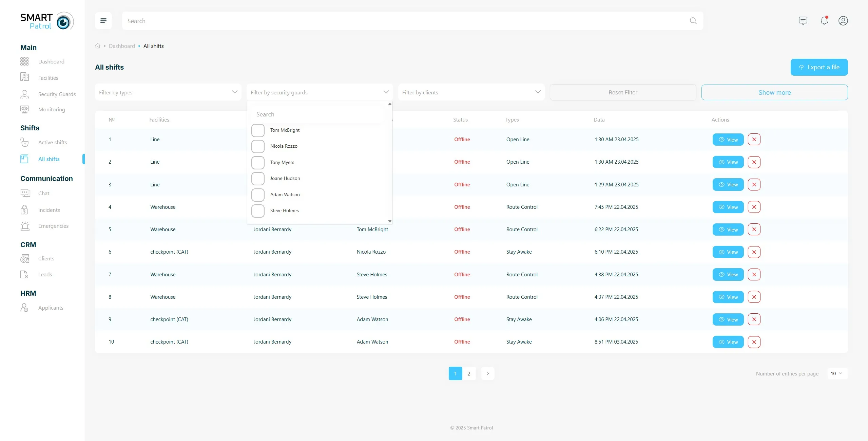The image size is (868, 441).
Task: Open the Clients menu item
Action: pyautogui.click(x=46, y=258)
